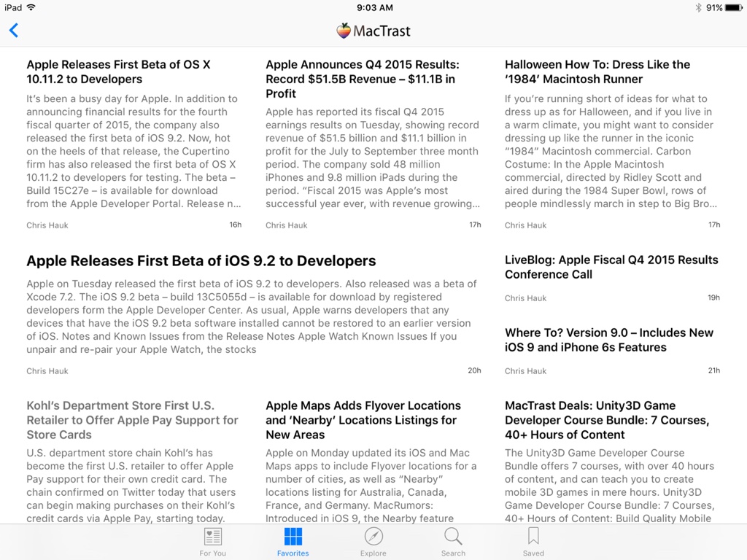Open iOS 9.2 beta headline article

(x=201, y=261)
